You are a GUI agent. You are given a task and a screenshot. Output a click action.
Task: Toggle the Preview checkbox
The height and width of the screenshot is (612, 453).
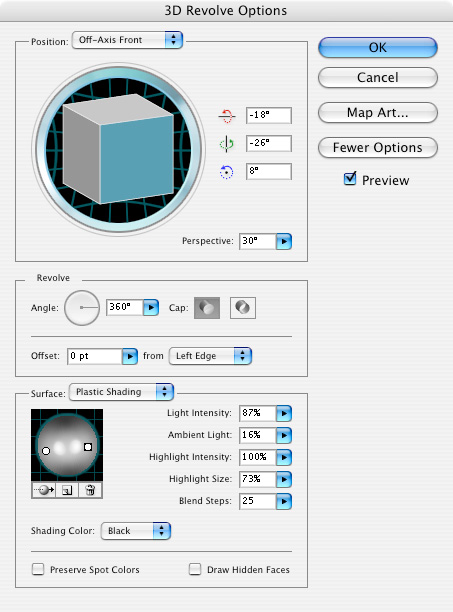point(350,179)
